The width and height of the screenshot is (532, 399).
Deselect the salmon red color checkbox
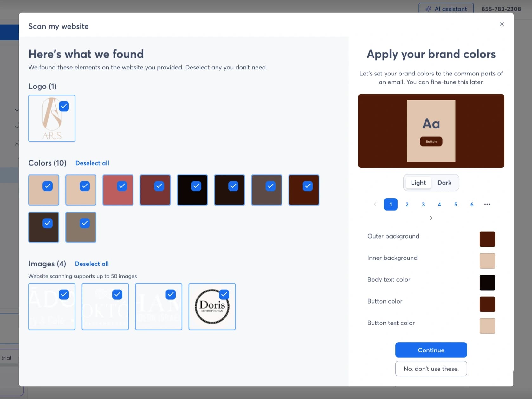coord(122,186)
